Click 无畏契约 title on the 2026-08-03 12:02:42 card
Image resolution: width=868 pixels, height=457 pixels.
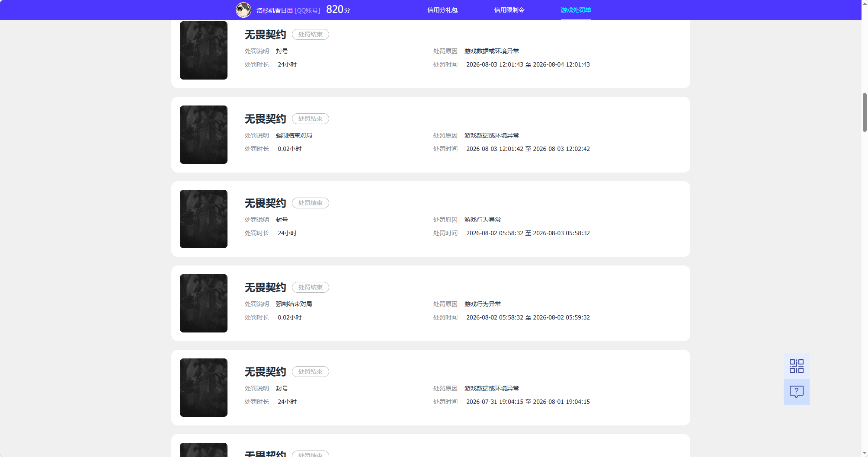click(266, 119)
